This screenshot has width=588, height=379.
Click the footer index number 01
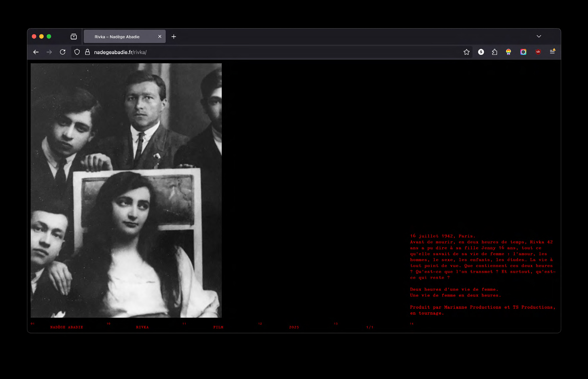33,323
